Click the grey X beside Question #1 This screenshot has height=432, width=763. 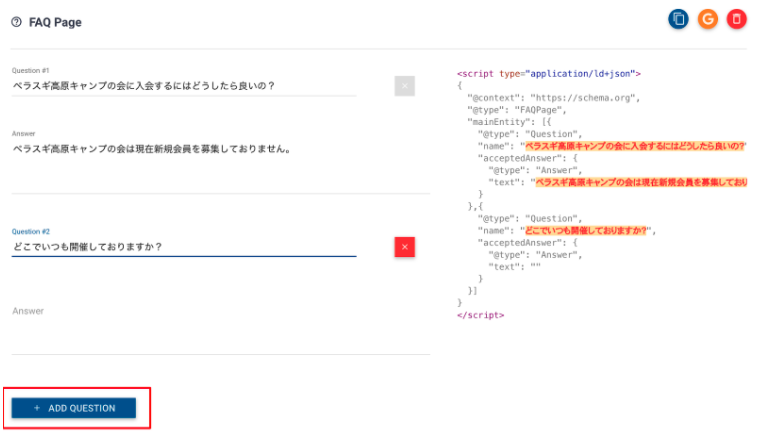[404, 86]
